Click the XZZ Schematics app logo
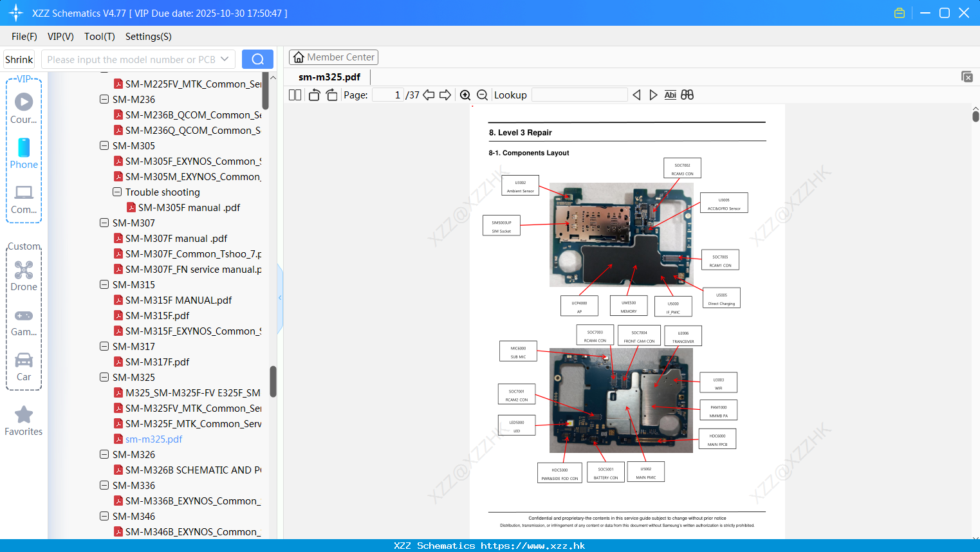 tap(16, 13)
